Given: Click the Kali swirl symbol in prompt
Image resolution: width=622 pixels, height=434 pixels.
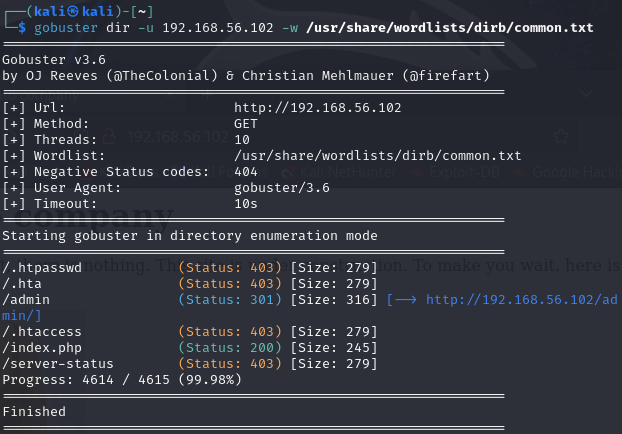Looking at the screenshot, I should [x=73, y=11].
